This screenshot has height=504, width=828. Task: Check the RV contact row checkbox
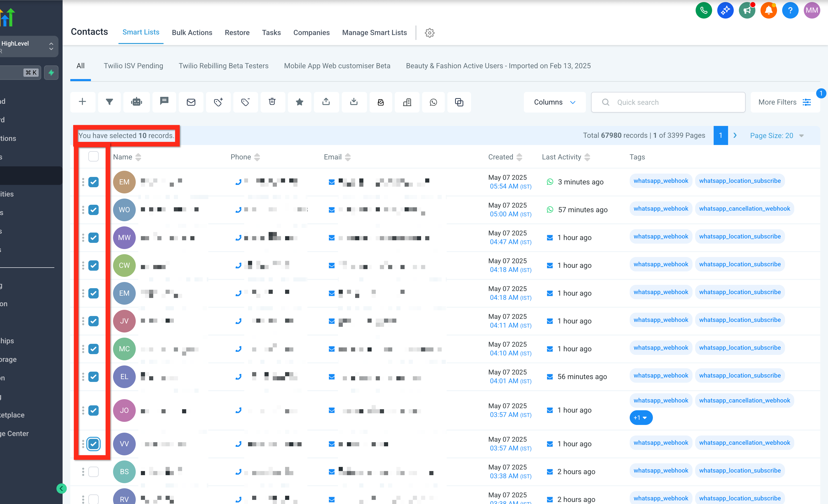(93, 499)
